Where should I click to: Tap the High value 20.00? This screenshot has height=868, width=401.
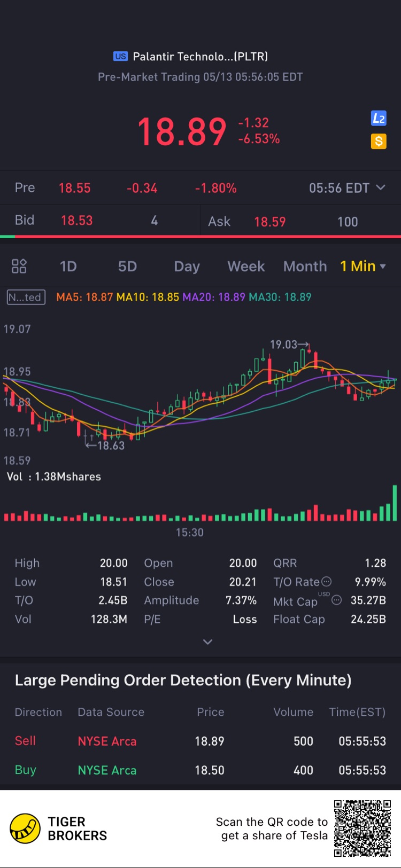coord(114,563)
